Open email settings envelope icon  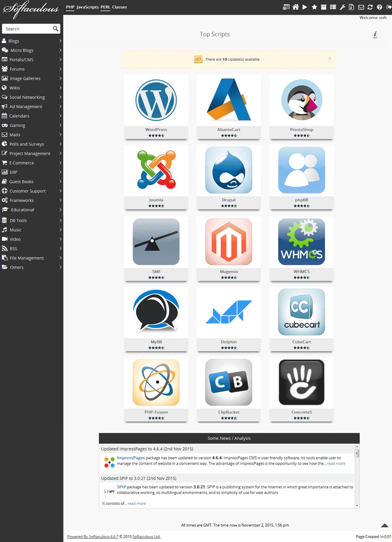[x=361, y=7]
